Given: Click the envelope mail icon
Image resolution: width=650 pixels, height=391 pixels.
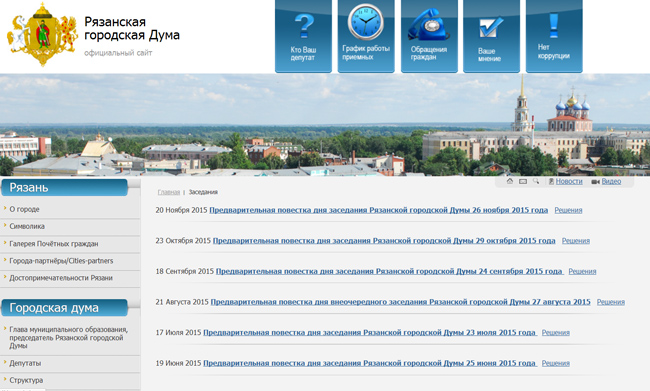Looking at the screenshot, I should coord(523,181).
